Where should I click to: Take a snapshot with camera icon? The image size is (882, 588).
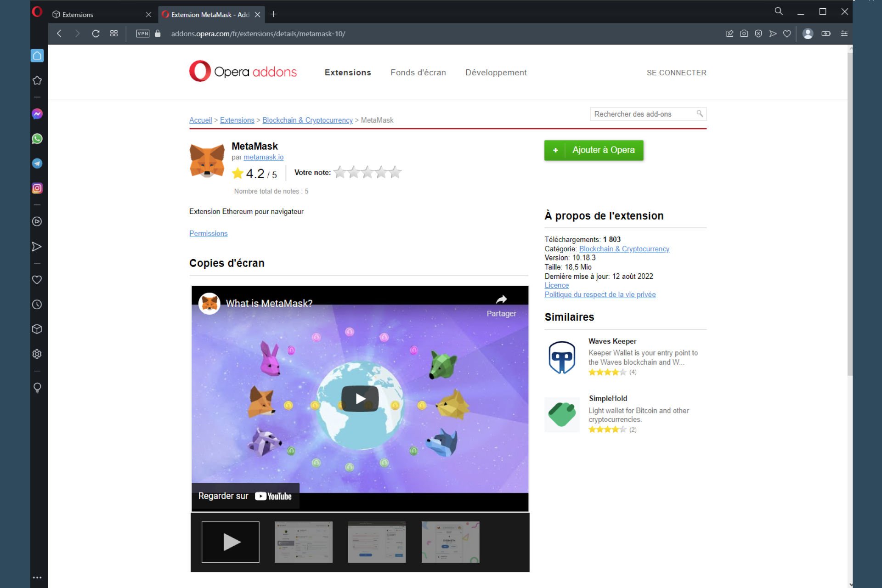[744, 34]
